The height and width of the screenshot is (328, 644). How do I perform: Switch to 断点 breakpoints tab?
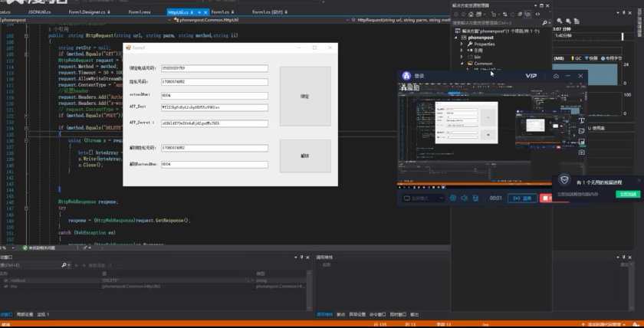341,314
